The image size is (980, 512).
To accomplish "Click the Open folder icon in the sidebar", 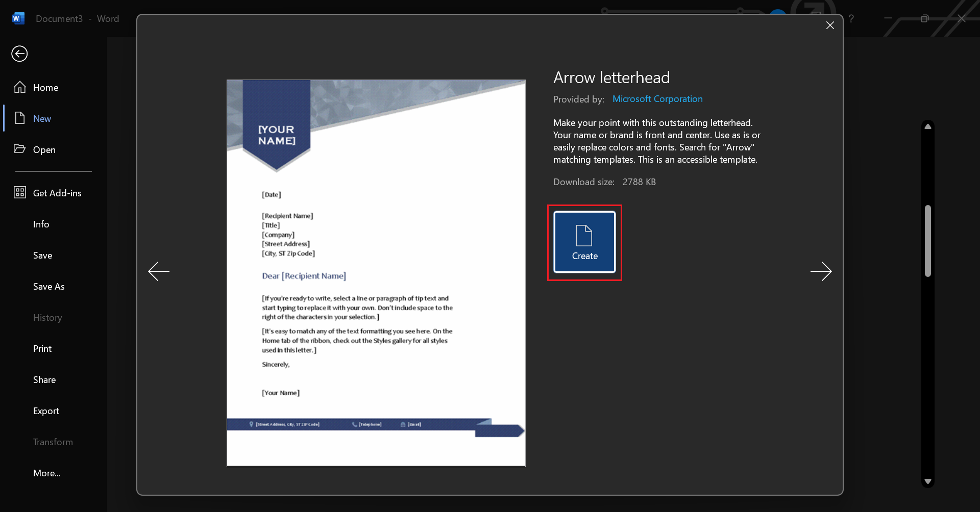I will click(20, 149).
